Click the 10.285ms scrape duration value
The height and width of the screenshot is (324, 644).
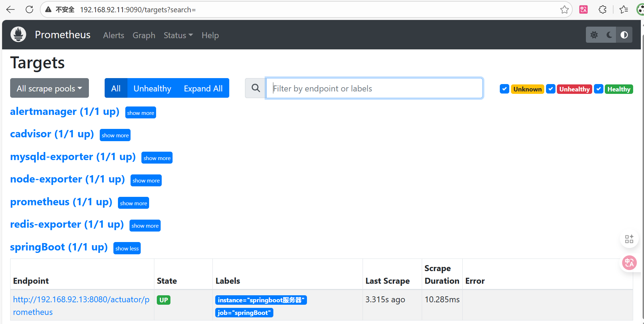pyautogui.click(x=442, y=299)
